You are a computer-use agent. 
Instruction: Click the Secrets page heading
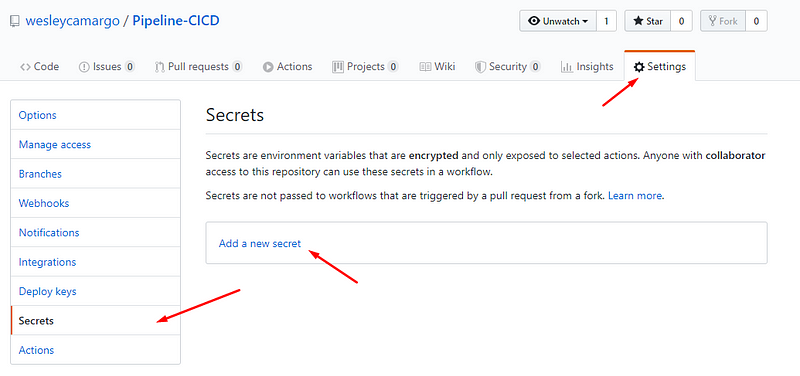pos(235,115)
